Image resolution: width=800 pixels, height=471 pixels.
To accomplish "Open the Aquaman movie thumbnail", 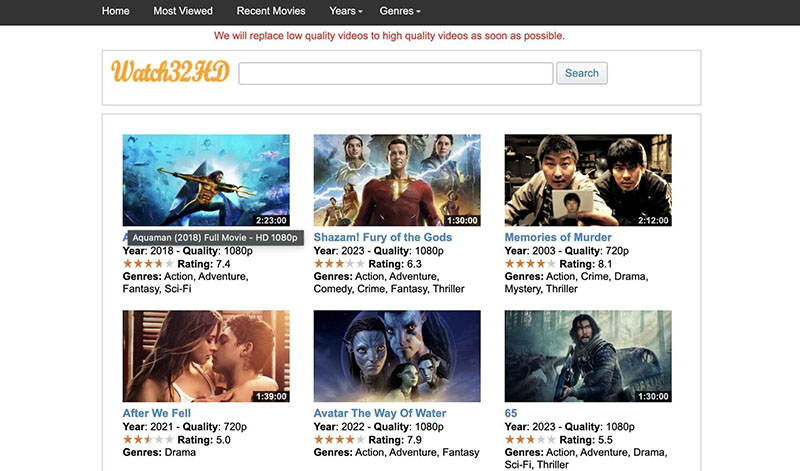I will pos(206,180).
